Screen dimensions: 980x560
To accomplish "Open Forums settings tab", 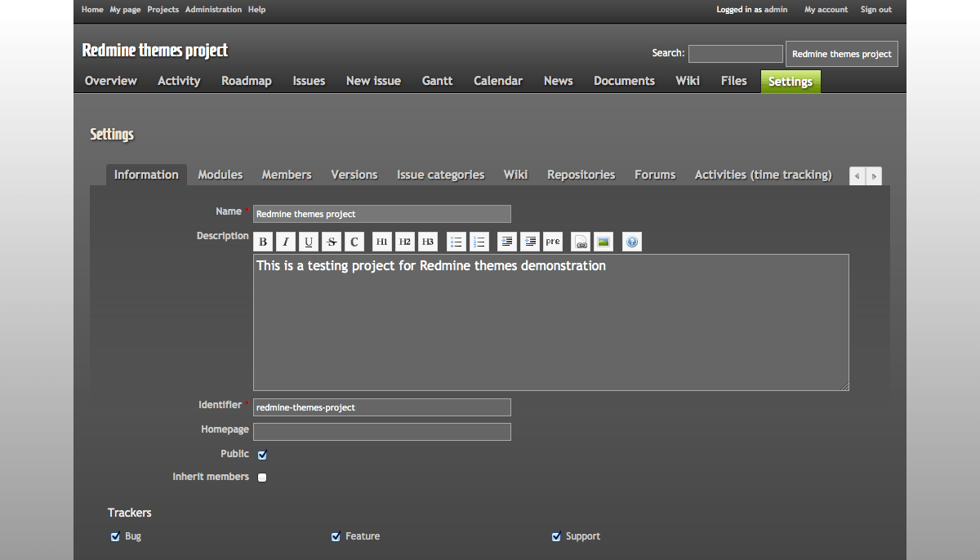I will [655, 175].
